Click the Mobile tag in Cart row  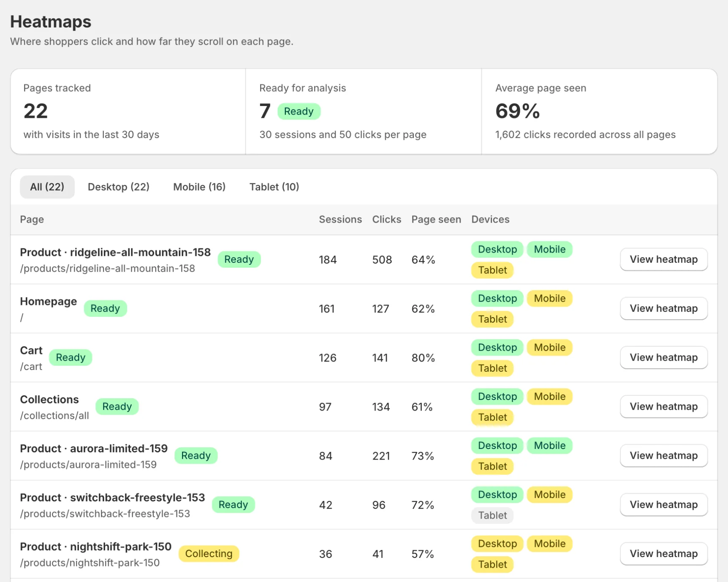click(549, 347)
